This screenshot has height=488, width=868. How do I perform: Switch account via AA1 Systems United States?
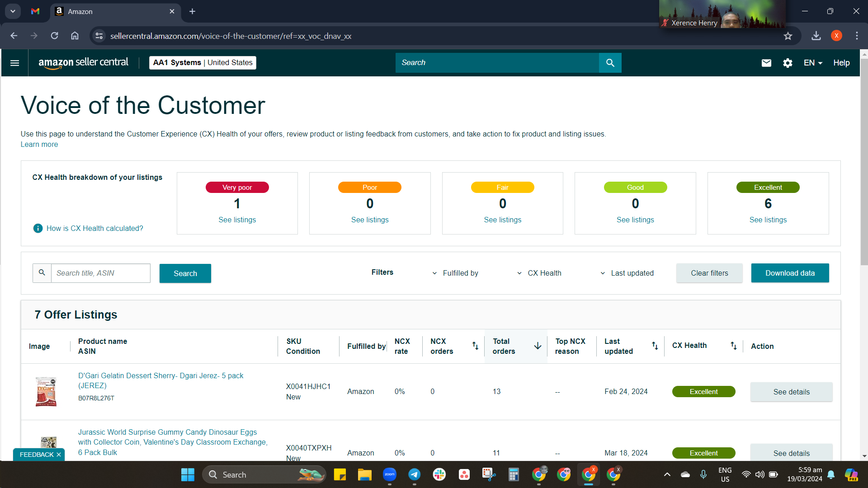203,63
